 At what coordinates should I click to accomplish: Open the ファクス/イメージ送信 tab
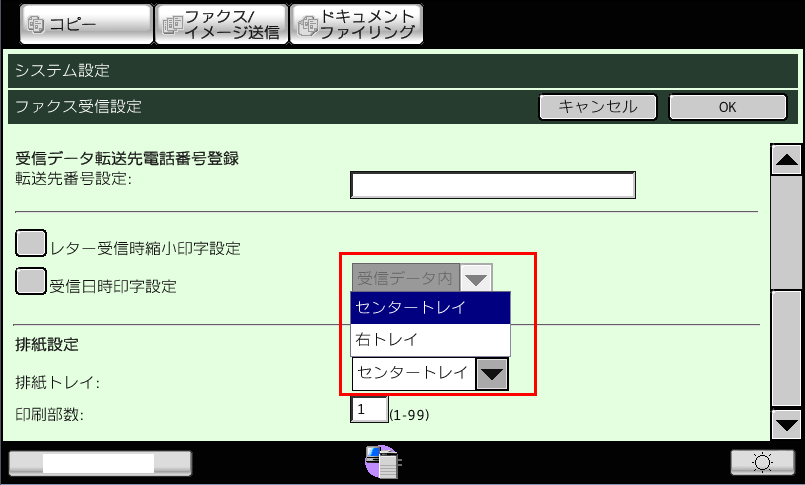coord(219,24)
